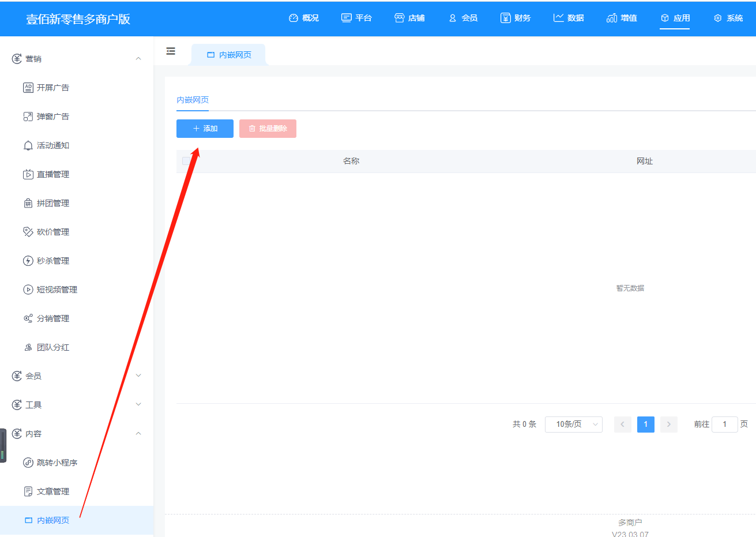Click the blue 添加 button
The height and width of the screenshot is (537, 756).
point(205,129)
